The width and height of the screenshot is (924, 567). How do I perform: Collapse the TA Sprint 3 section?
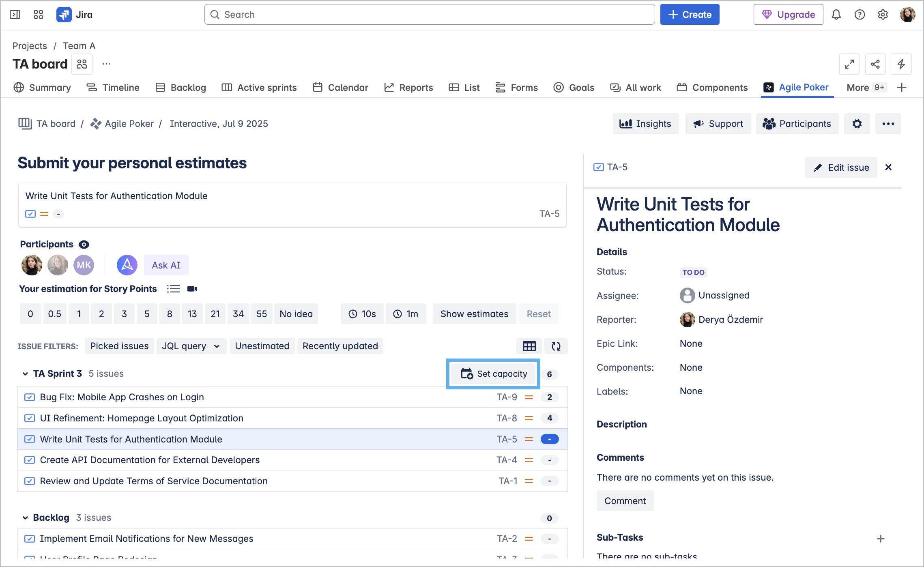pos(25,374)
